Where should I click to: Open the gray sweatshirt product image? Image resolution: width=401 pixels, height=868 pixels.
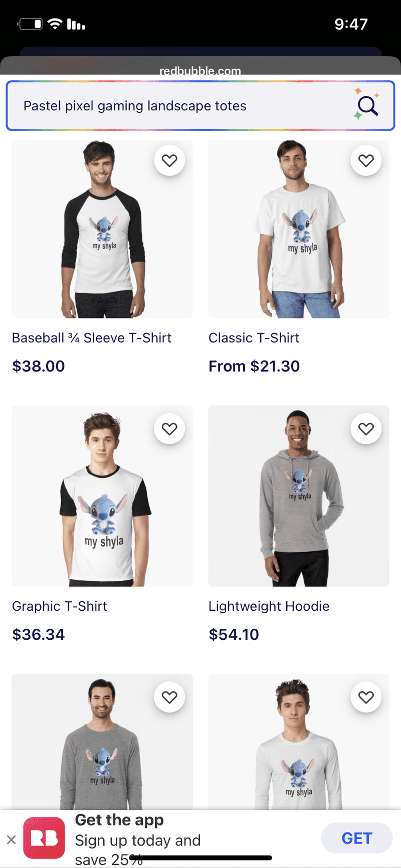click(102, 742)
